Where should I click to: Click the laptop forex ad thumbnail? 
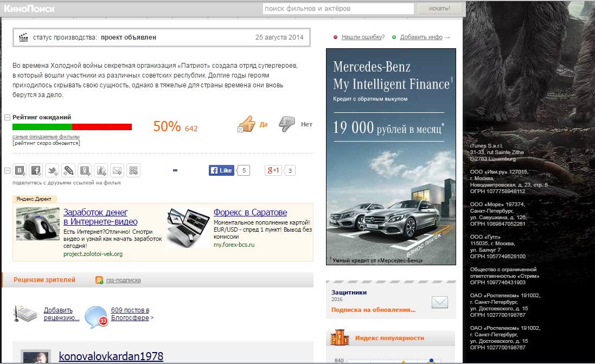click(188, 227)
